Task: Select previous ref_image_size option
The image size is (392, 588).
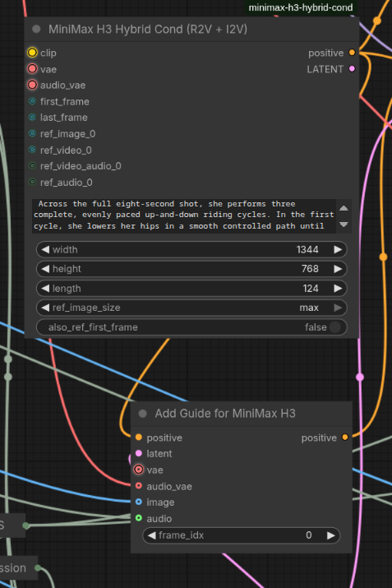Action: tap(45, 308)
